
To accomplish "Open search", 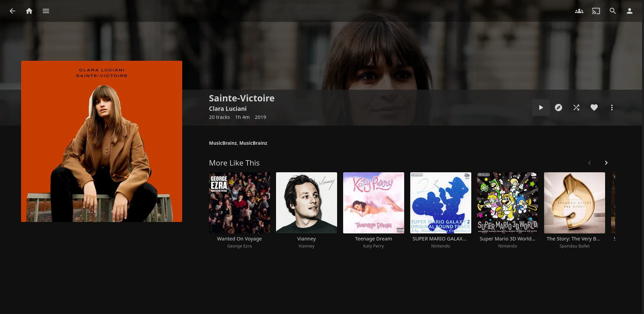I will 612,11.
